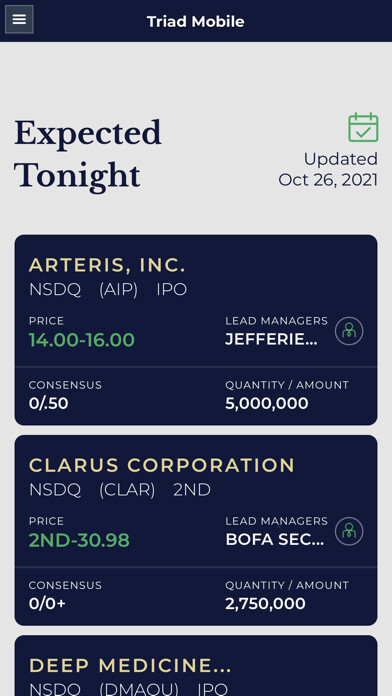Open the hamburger navigation menu
Viewport: 392px width, 696px height.
point(19,20)
